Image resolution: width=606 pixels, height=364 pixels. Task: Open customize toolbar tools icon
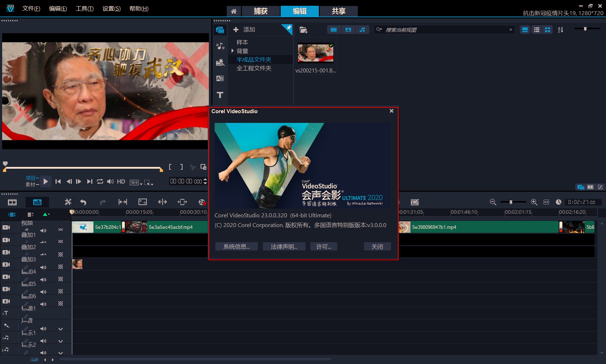tap(68, 202)
